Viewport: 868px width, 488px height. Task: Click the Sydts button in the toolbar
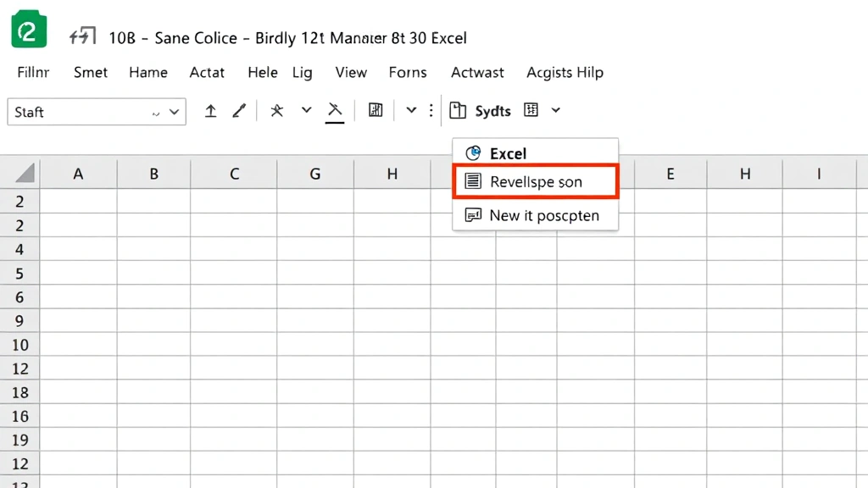(494, 110)
